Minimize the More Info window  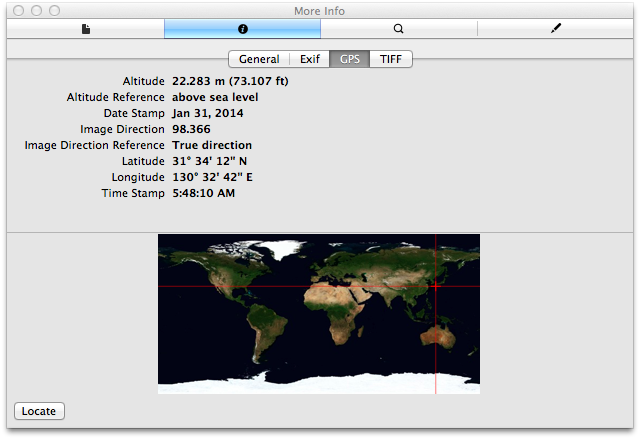pos(35,11)
